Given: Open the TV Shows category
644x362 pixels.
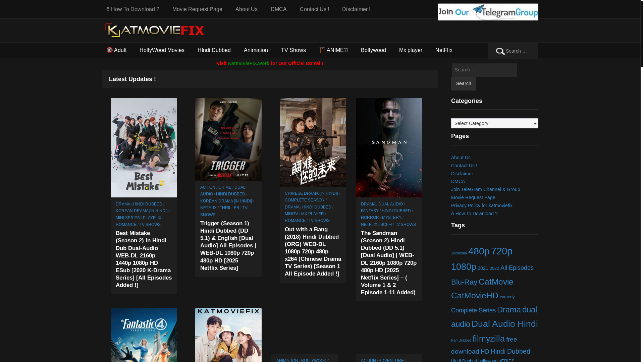Looking at the screenshot, I should click(293, 50).
